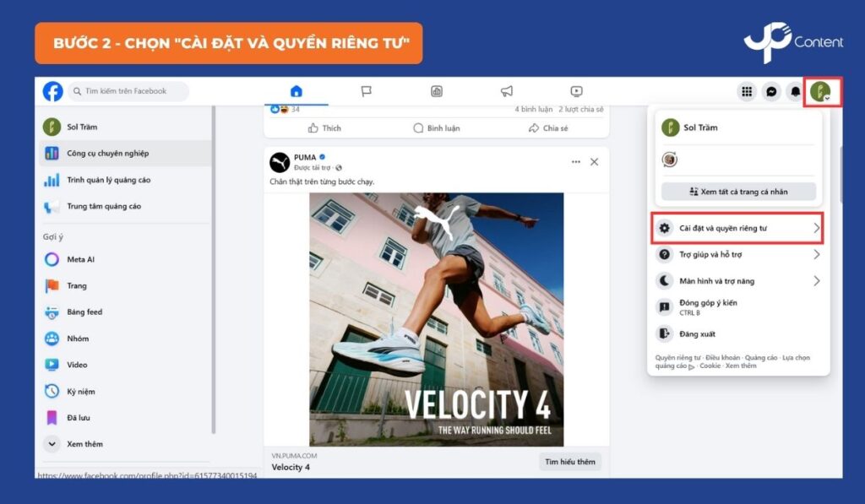Close the PUMA sponsored post
865x504 pixels.
coord(594,161)
